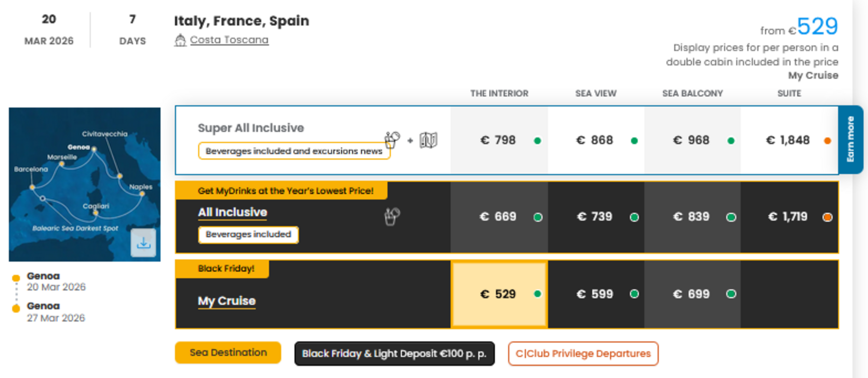Click the Sea Destination tag

pos(228,352)
